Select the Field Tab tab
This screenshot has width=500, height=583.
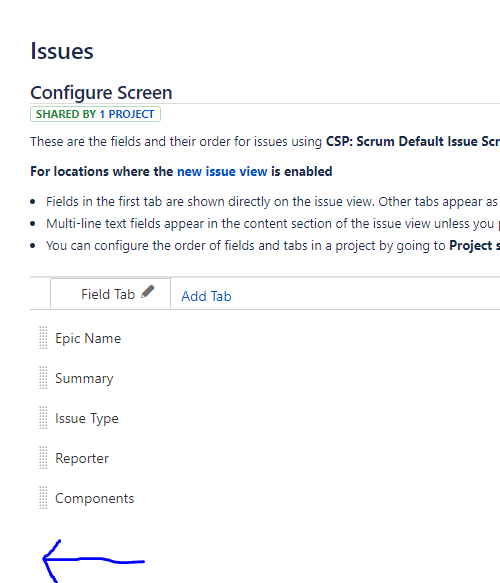pos(110,294)
